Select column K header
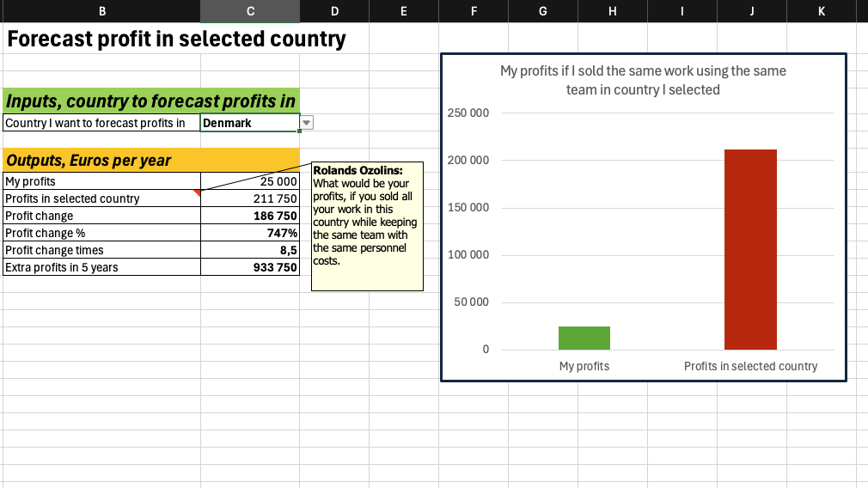The image size is (868, 488). tap(821, 11)
